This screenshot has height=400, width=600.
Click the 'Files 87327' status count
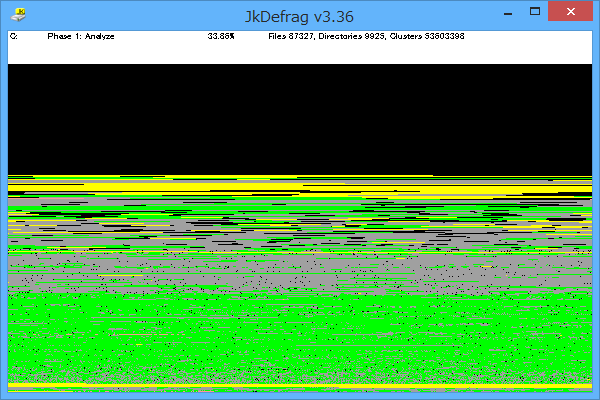[290, 36]
